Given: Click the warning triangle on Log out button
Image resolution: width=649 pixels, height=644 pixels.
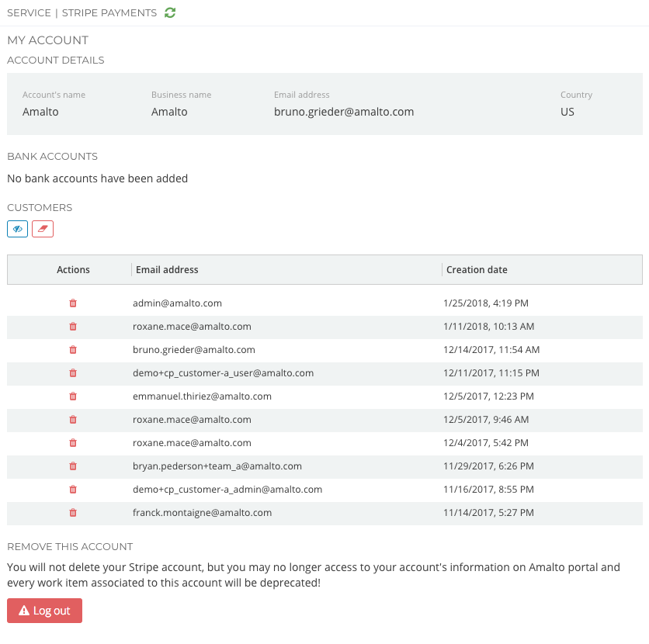Looking at the screenshot, I should click(23, 611).
